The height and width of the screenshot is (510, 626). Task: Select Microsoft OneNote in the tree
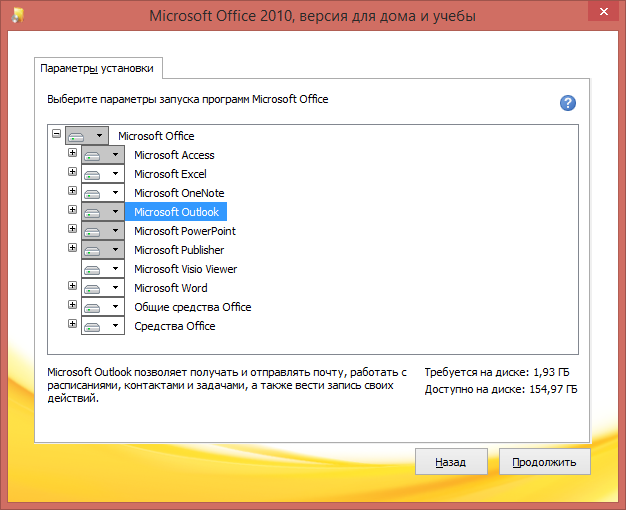tap(179, 193)
